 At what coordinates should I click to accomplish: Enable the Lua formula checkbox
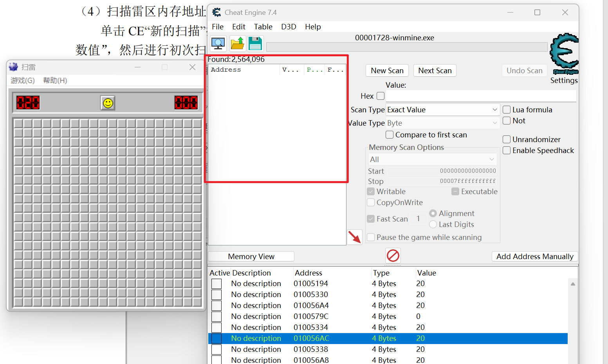click(507, 110)
